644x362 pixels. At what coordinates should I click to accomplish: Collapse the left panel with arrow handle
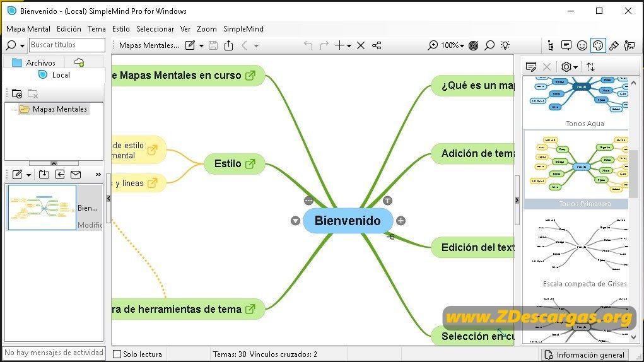coord(108,198)
